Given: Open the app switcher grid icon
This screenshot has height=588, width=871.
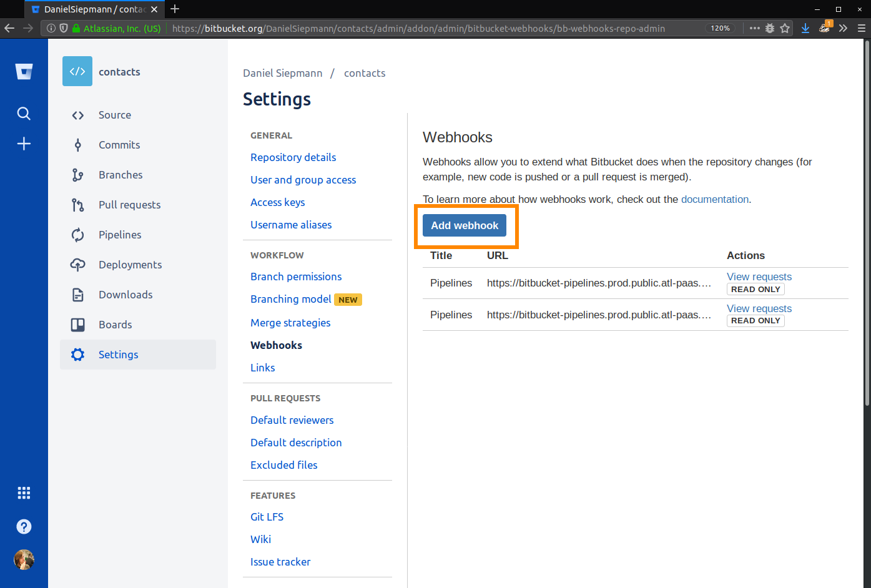Looking at the screenshot, I should [x=24, y=493].
